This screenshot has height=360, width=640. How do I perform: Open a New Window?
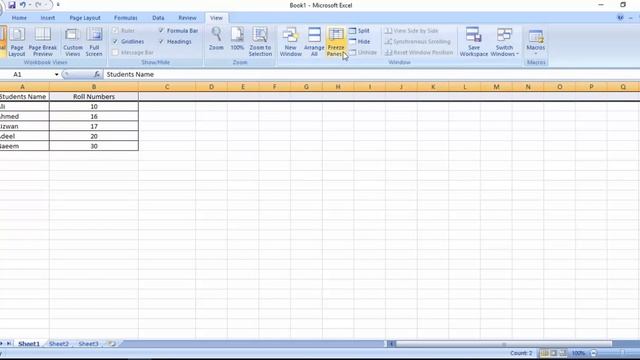(290, 42)
